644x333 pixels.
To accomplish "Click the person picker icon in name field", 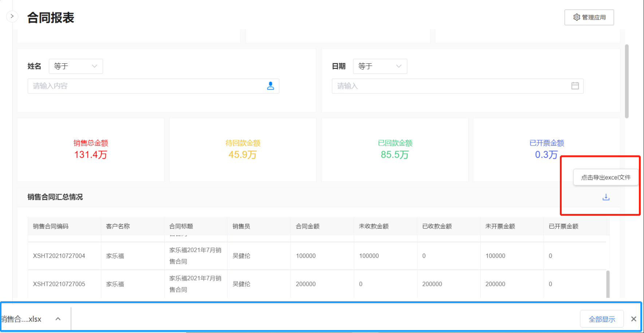I will tap(270, 86).
